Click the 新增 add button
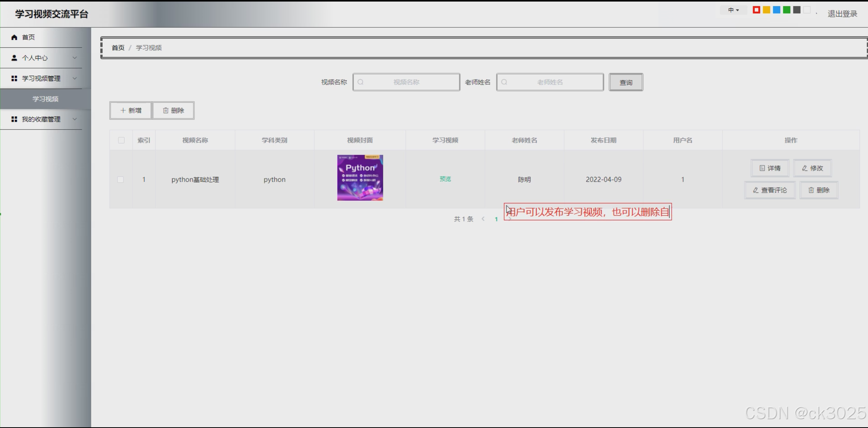This screenshot has width=868, height=428. [x=131, y=110]
